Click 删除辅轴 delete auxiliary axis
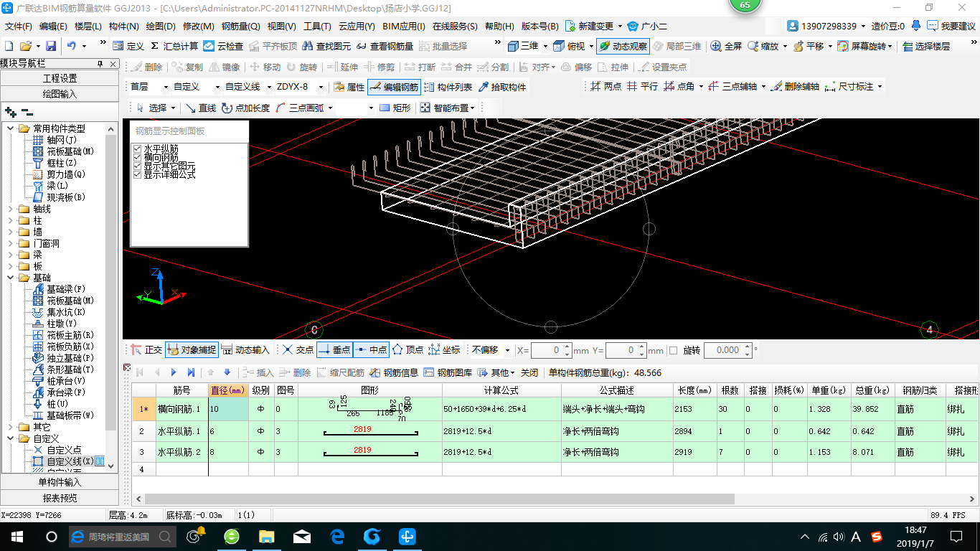980x551 pixels. point(795,86)
